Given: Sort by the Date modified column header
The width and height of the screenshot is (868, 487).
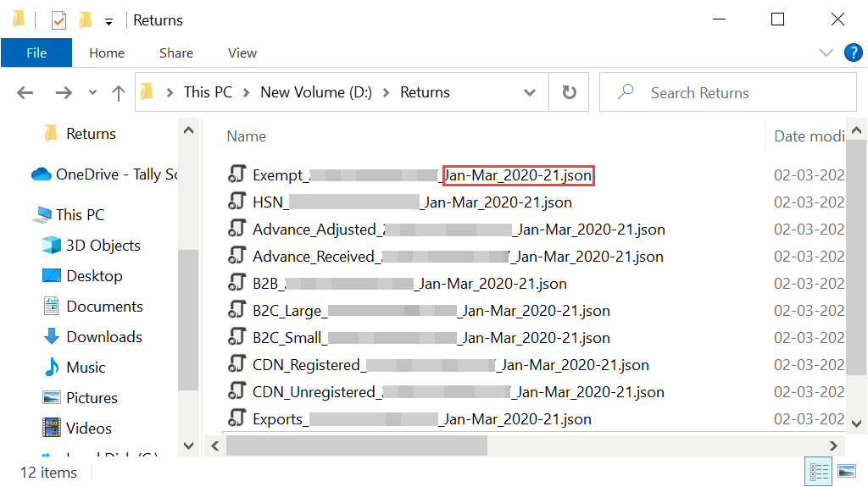Looking at the screenshot, I should [x=809, y=136].
